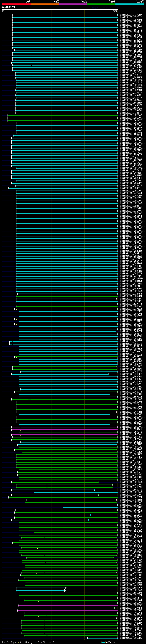The width and height of the screenshot is (146, 644).
Task: Select hit UniRef100_B4DK91
Action: [131, 487]
